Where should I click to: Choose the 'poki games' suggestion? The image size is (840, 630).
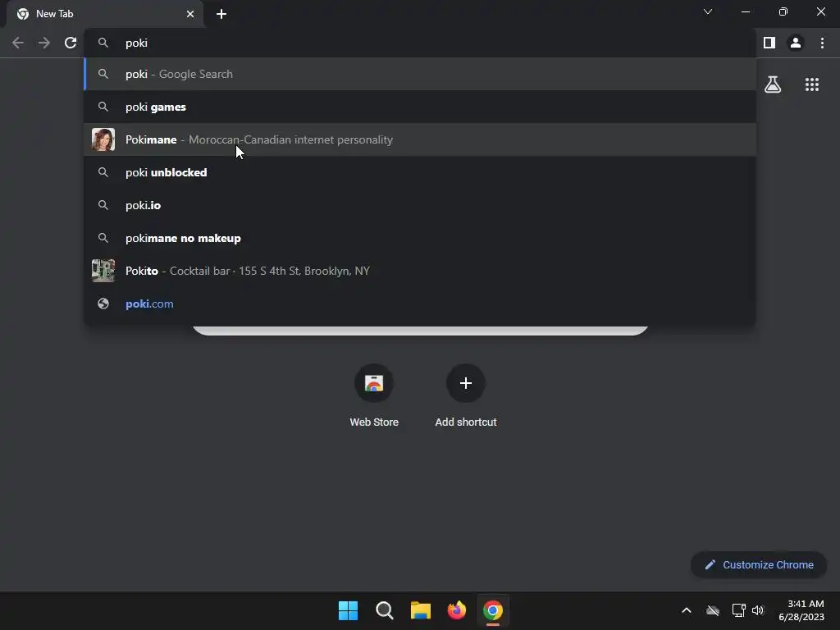point(420,107)
